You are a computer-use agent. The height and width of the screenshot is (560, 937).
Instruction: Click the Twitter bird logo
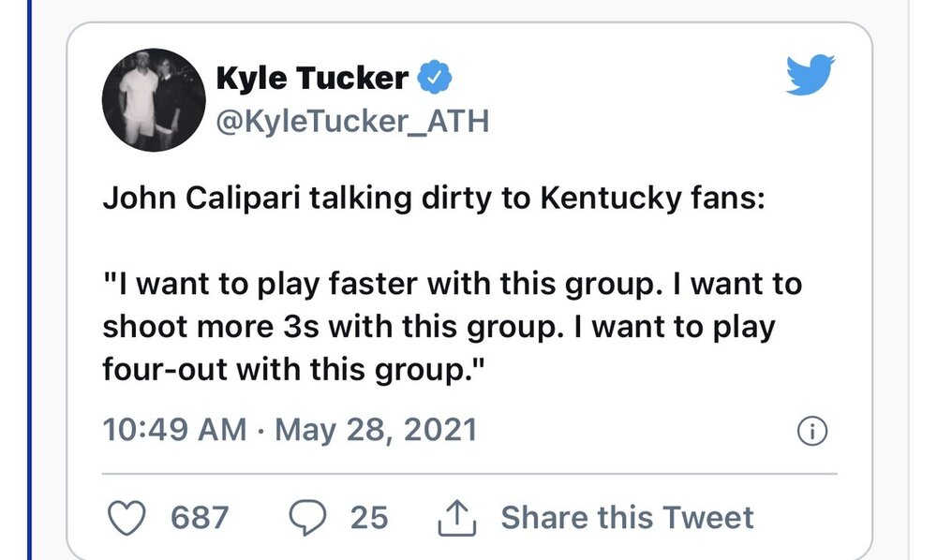[811, 75]
